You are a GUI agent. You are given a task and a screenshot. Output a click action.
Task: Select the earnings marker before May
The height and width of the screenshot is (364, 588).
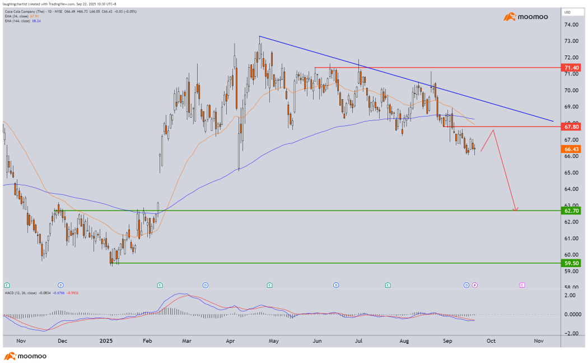(x=269, y=285)
